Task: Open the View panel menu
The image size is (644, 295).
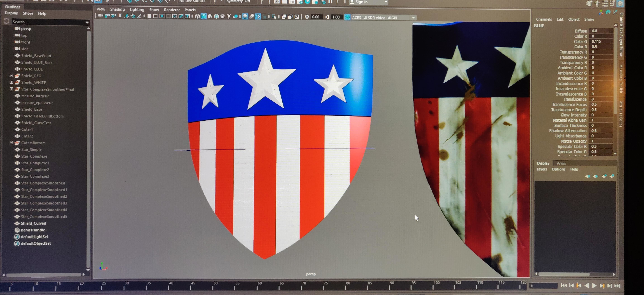Action: [101, 9]
